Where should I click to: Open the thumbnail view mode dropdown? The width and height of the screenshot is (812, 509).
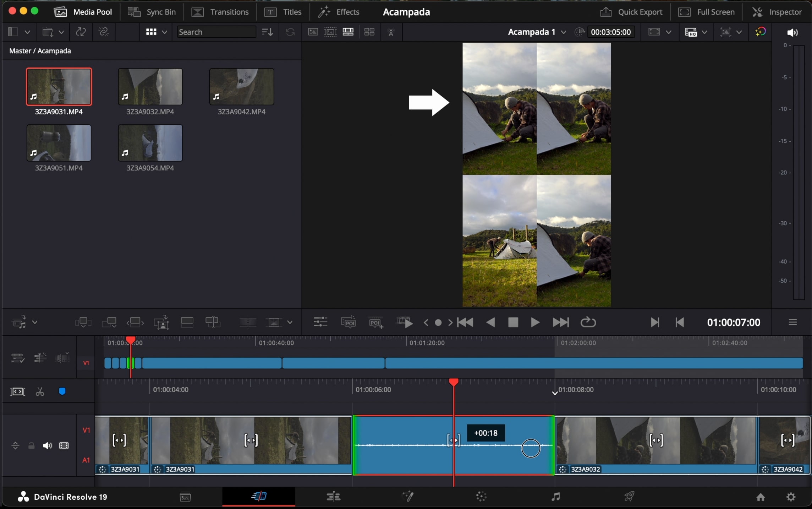pyautogui.click(x=164, y=32)
